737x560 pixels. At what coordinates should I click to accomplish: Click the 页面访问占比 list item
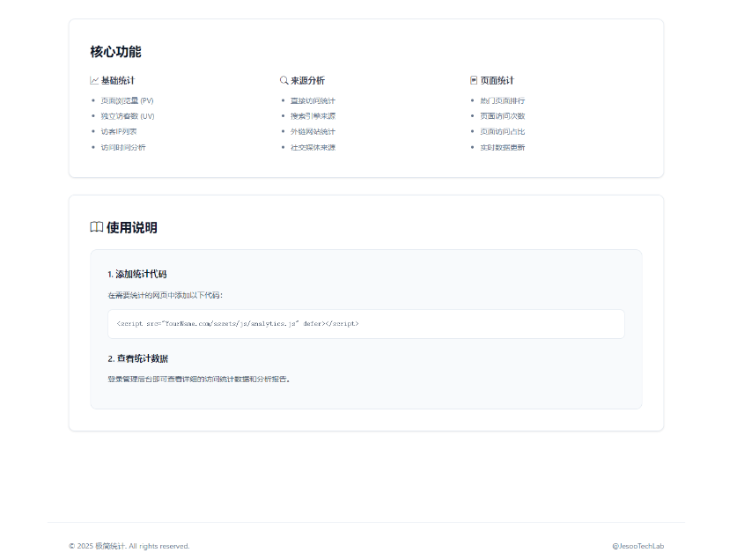502,132
